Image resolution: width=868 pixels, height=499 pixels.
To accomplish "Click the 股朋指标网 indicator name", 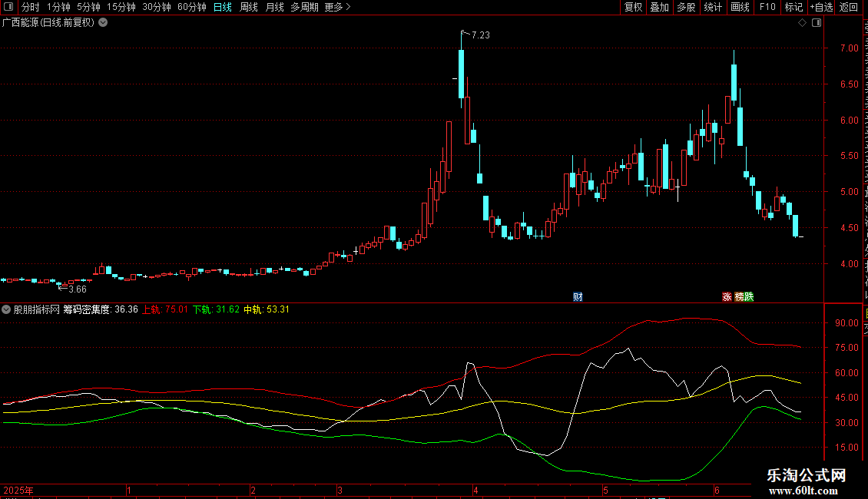I will pyautogui.click(x=37, y=309).
